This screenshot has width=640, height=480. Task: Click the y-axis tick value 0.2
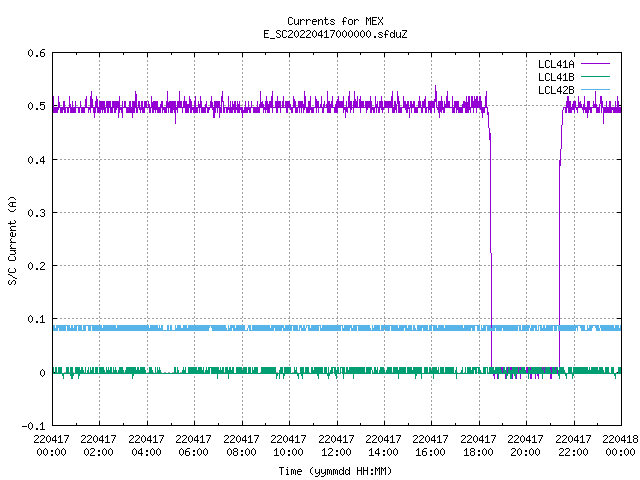(x=36, y=266)
